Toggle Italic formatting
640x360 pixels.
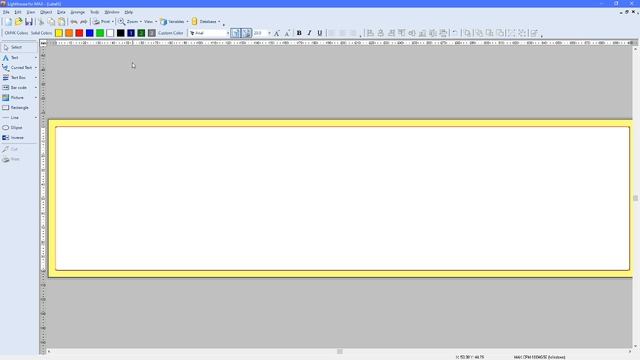click(309, 33)
